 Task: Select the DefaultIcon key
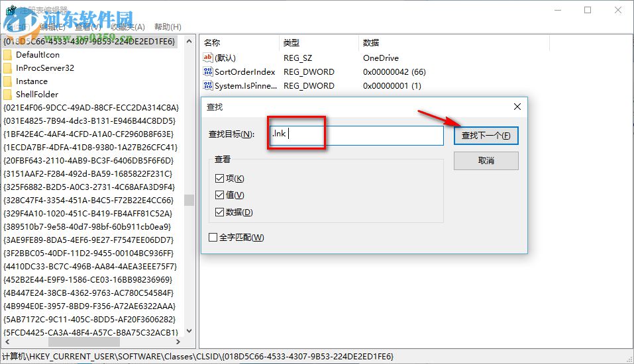[x=38, y=55]
